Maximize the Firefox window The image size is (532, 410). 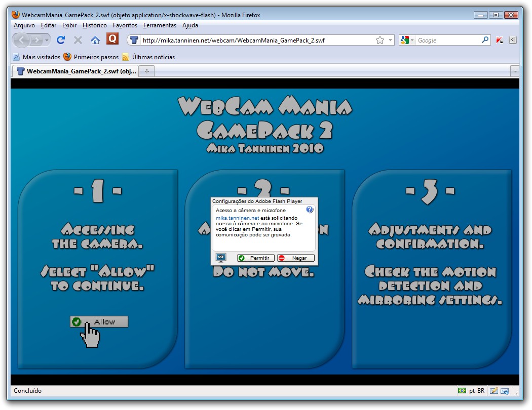point(496,15)
